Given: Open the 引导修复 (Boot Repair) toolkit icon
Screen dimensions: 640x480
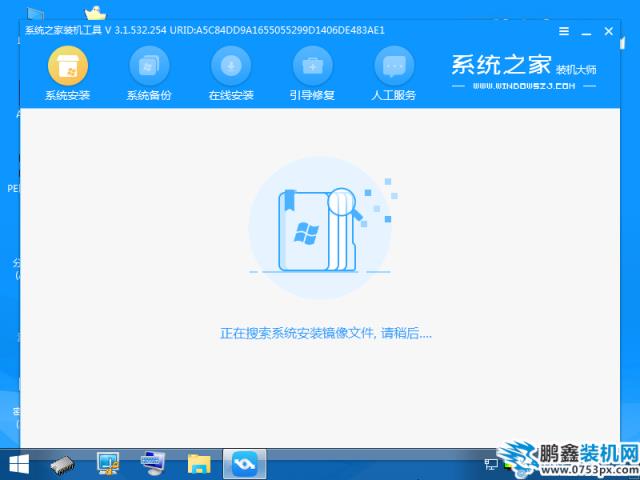Looking at the screenshot, I should click(312, 66).
